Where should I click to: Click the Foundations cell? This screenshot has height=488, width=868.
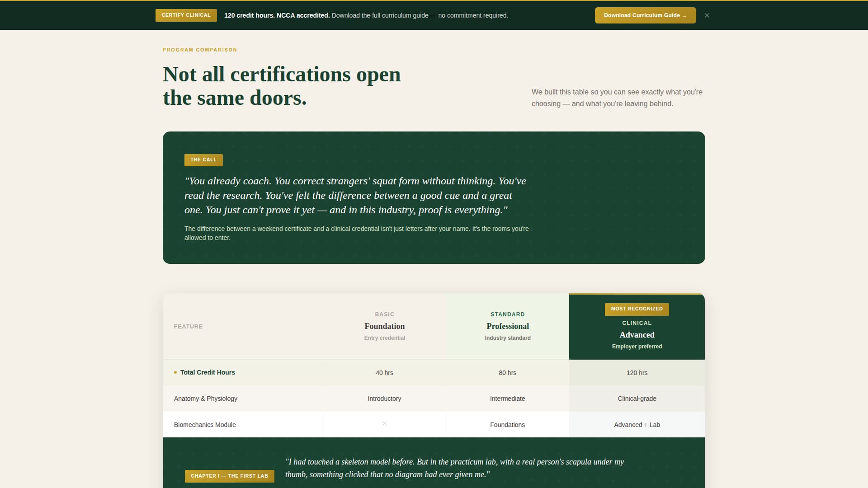pos(507,425)
